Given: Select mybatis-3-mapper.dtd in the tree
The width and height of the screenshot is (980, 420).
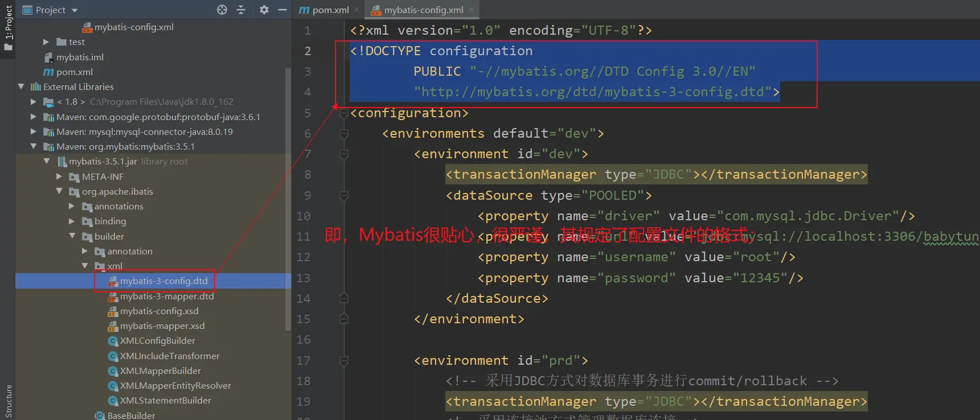Looking at the screenshot, I should (166, 297).
